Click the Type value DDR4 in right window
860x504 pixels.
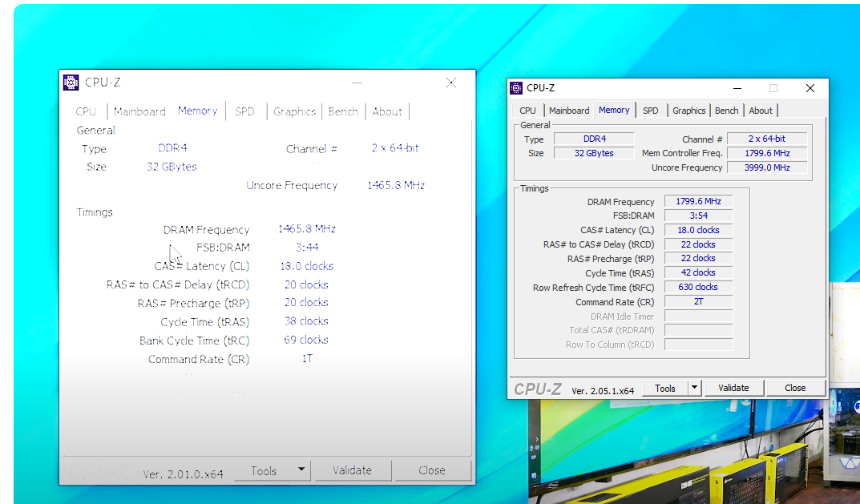click(594, 139)
